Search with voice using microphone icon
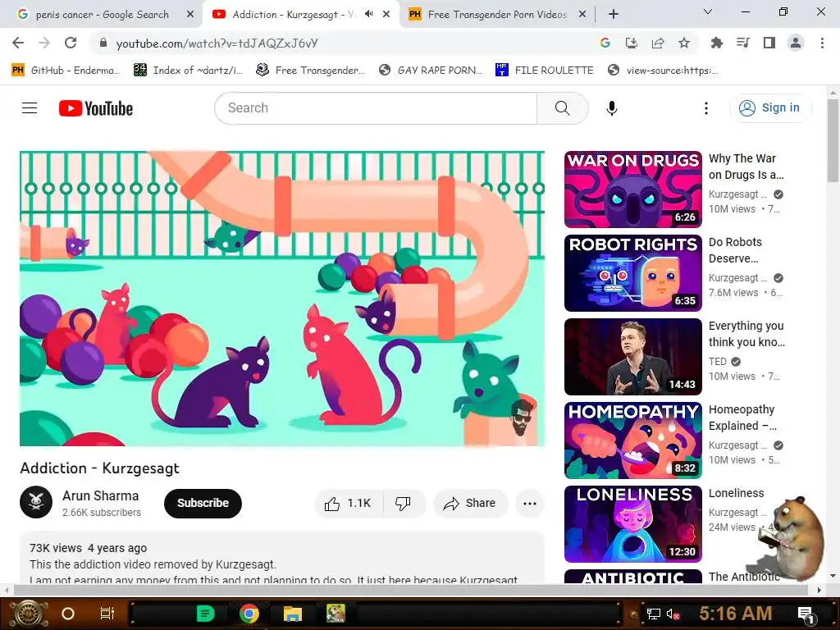 [611, 108]
